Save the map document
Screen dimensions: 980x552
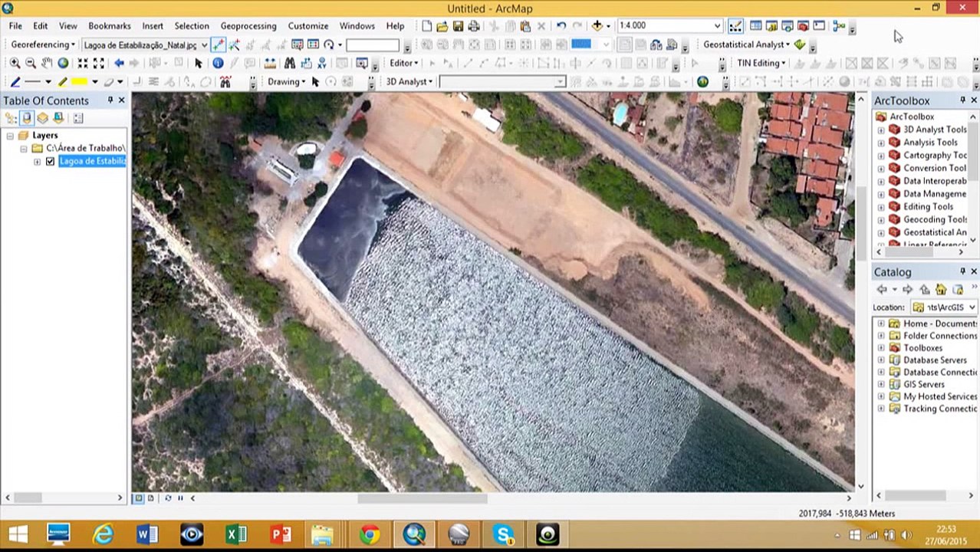click(x=458, y=25)
